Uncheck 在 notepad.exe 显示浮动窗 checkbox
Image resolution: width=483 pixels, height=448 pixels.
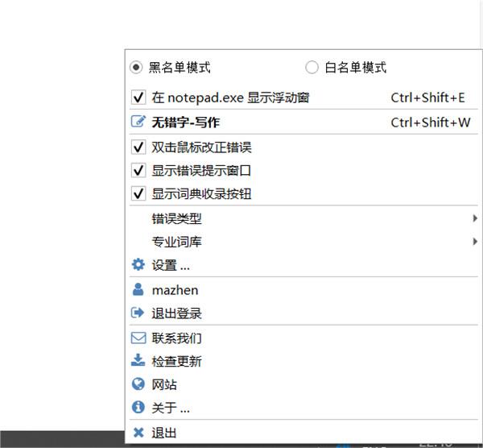138,97
